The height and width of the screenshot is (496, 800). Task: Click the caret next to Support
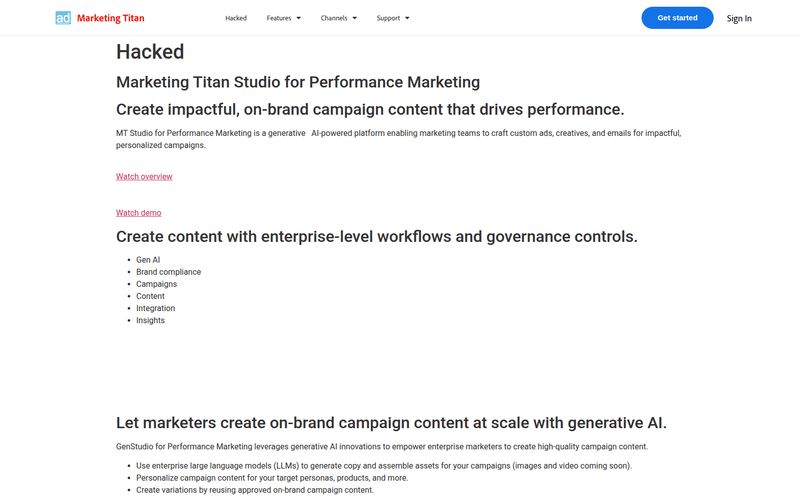(x=407, y=18)
